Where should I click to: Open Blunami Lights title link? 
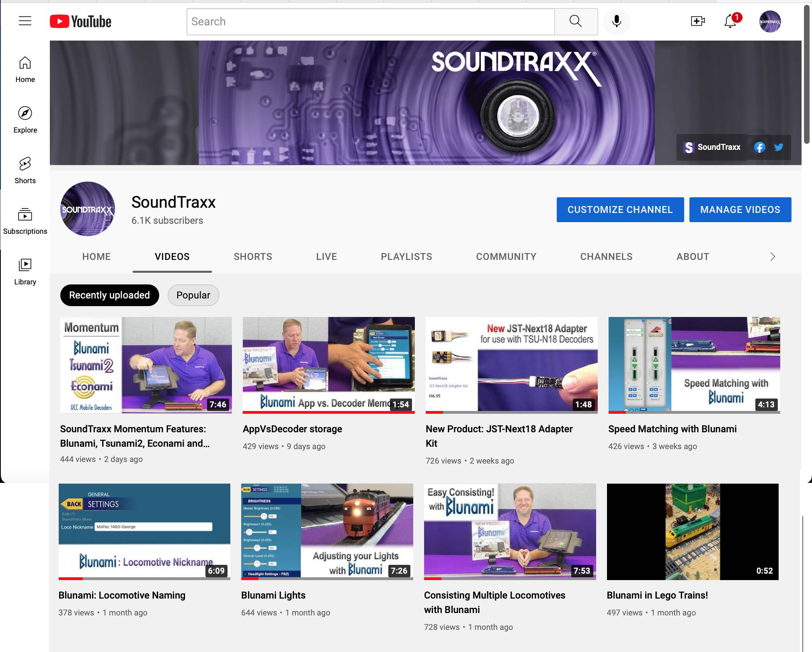273,595
